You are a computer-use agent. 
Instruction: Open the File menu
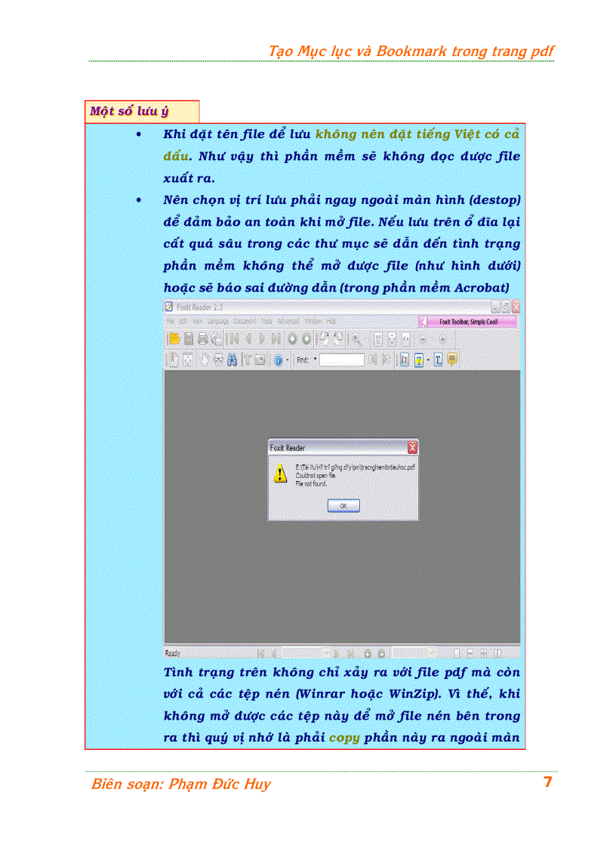point(172,321)
